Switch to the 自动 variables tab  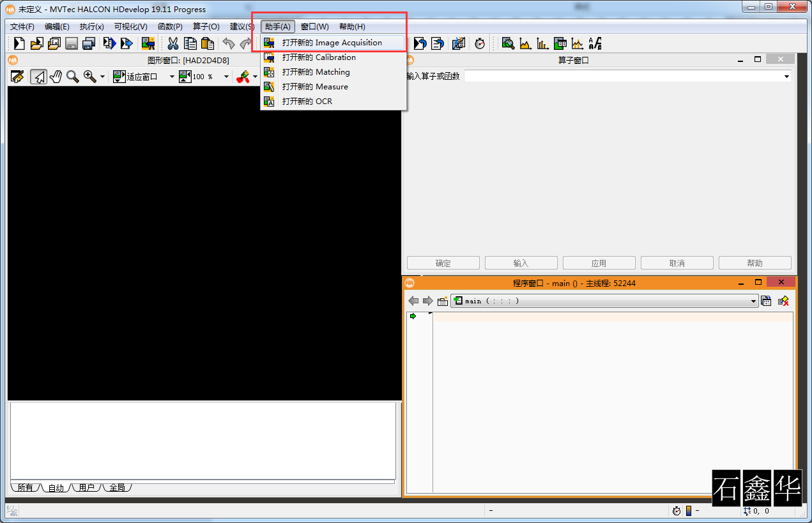[56, 487]
